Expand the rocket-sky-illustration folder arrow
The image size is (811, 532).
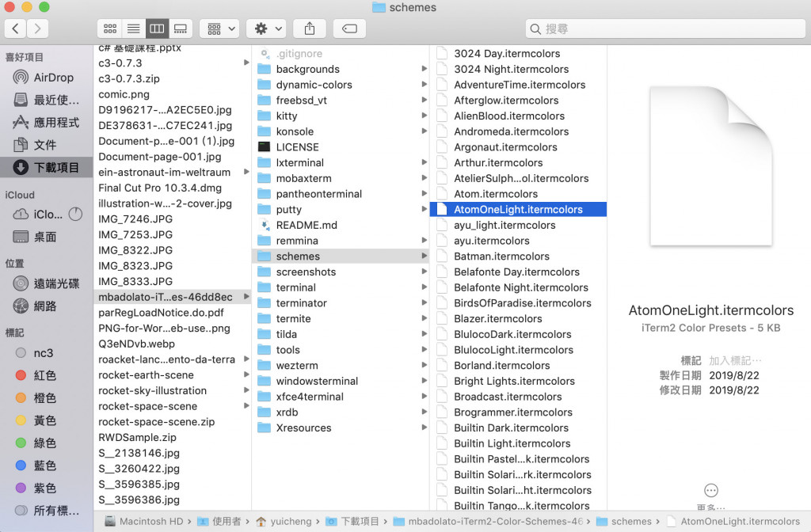(246, 390)
